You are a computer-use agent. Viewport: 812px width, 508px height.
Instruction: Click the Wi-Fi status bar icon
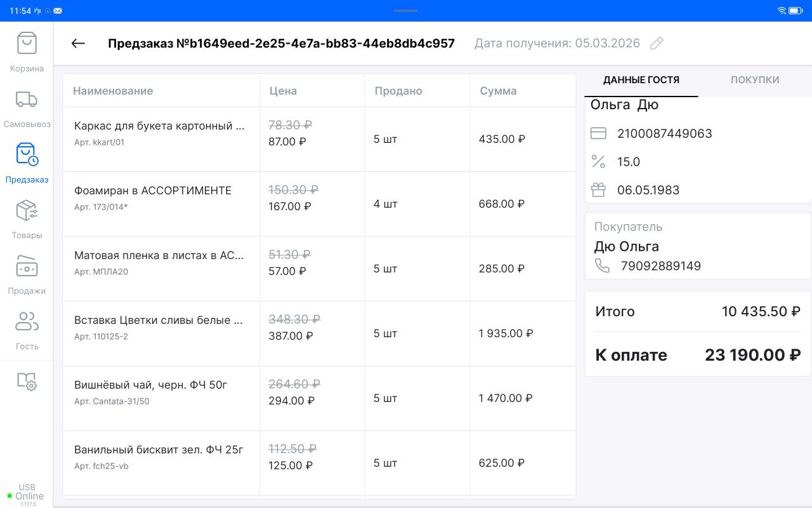pyautogui.click(x=782, y=11)
